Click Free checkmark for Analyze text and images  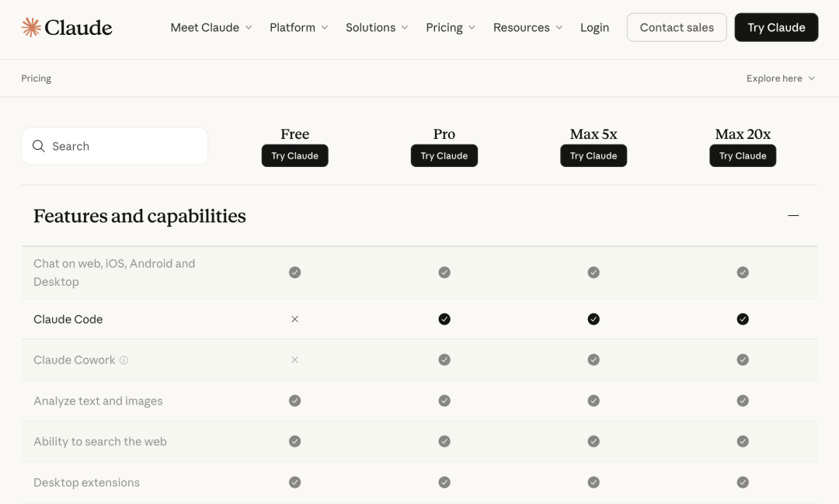(x=294, y=401)
